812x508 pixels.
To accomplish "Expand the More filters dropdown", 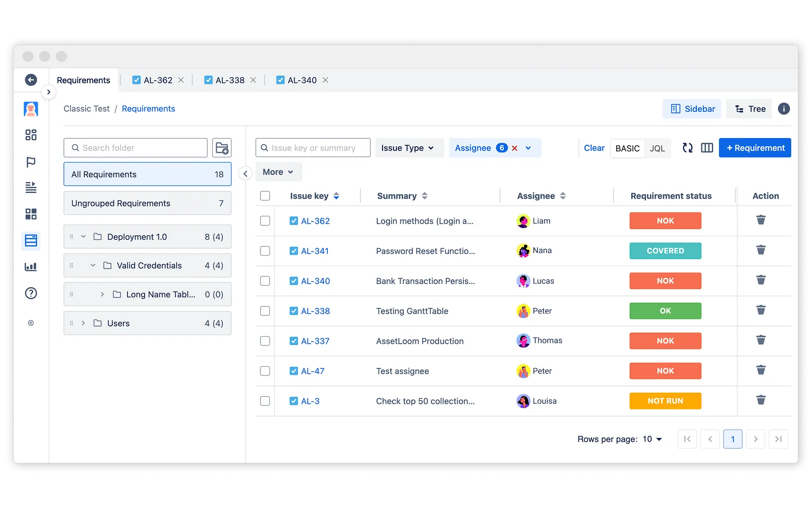I will pos(278,172).
